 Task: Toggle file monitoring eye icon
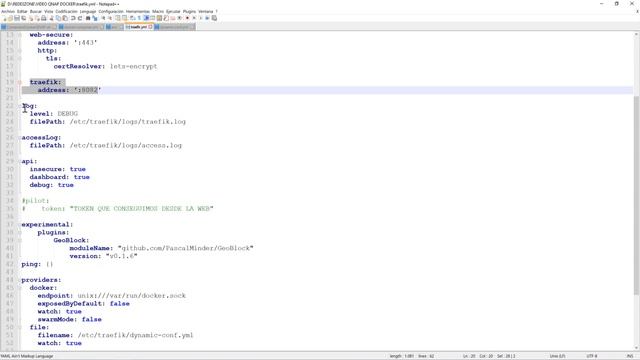click(x=179, y=18)
